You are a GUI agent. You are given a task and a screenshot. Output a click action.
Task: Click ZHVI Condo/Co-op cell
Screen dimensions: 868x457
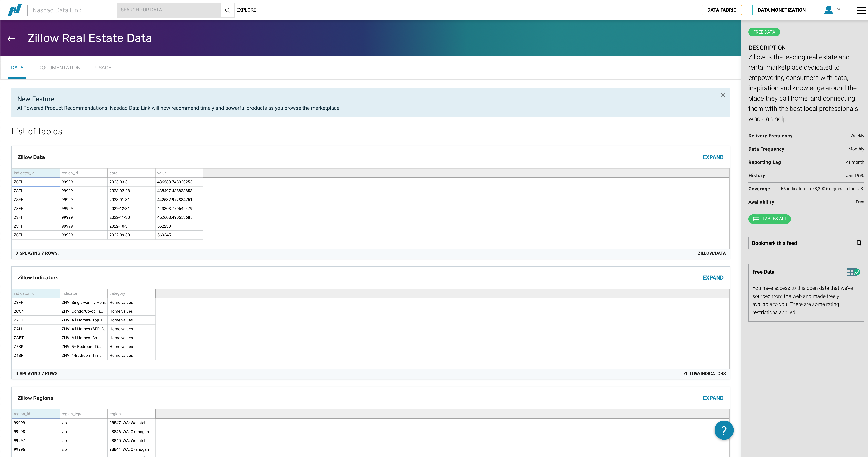click(84, 311)
